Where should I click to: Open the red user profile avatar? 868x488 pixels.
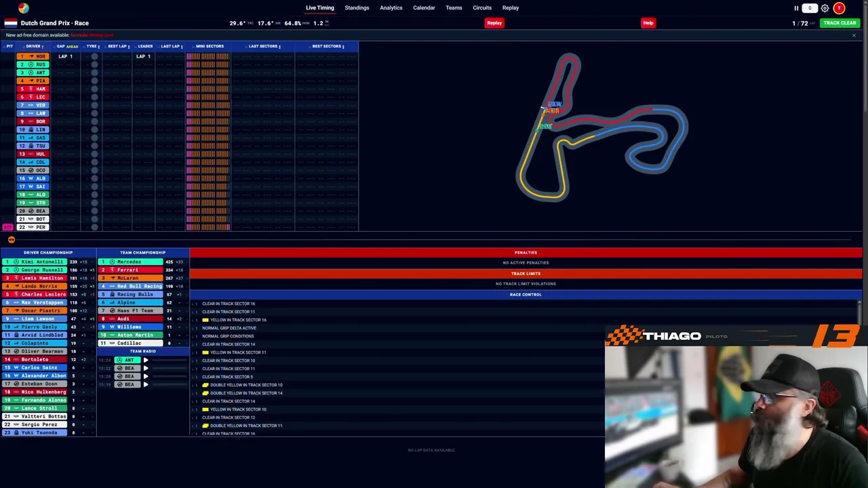coord(840,8)
